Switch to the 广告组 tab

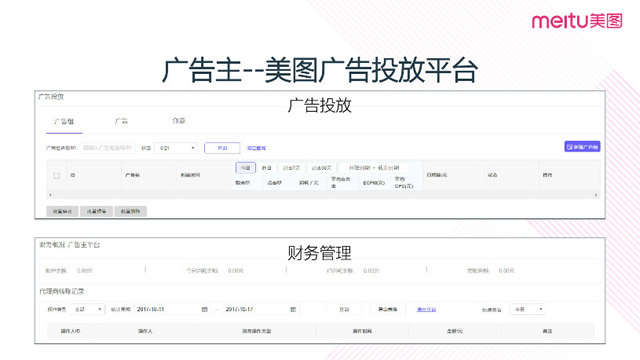(64, 122)
